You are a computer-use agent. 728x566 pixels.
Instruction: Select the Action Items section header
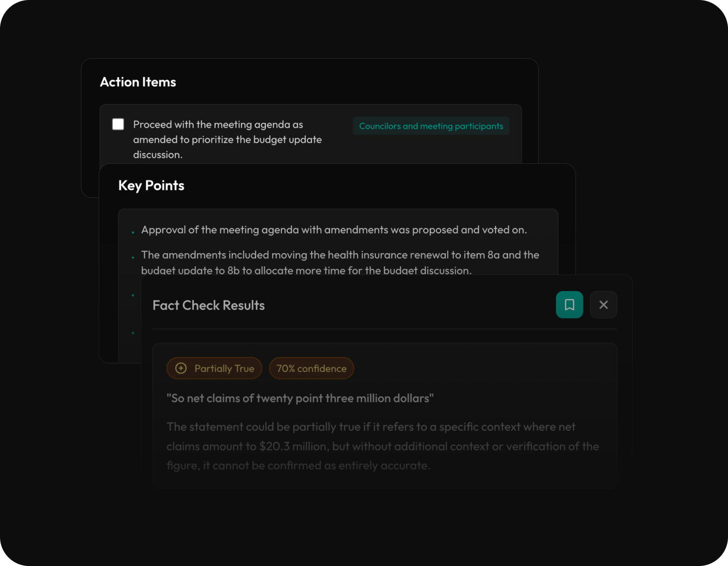pos(138,81)
